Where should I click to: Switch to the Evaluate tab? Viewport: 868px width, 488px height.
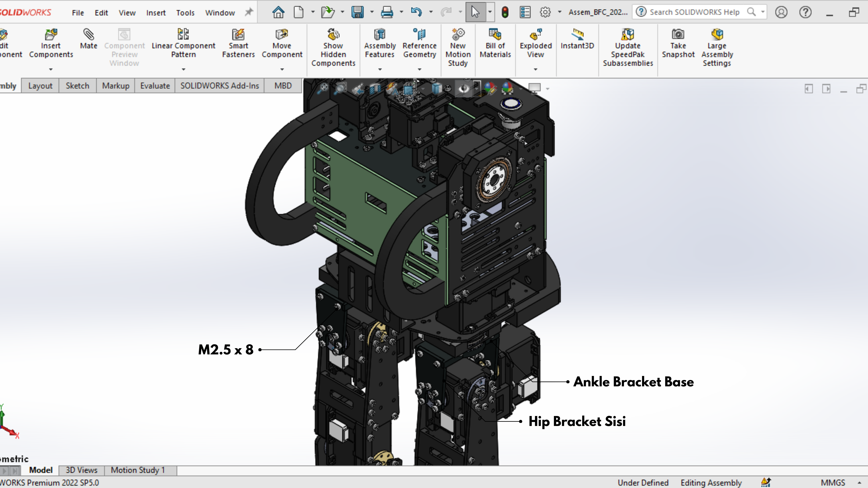(155, 86)
